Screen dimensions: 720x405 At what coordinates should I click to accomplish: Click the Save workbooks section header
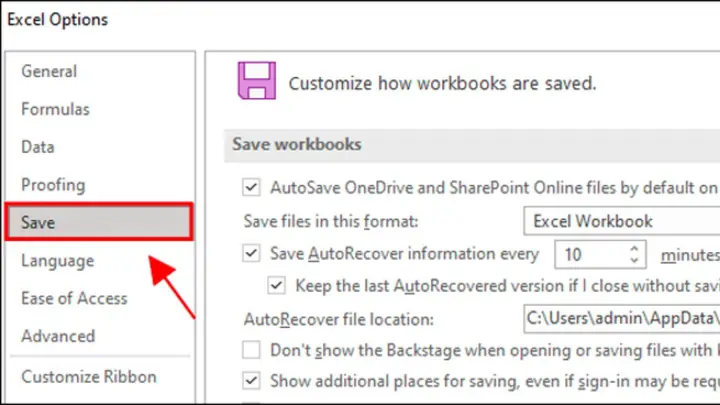pyautogui.click(x=472, y=145)
